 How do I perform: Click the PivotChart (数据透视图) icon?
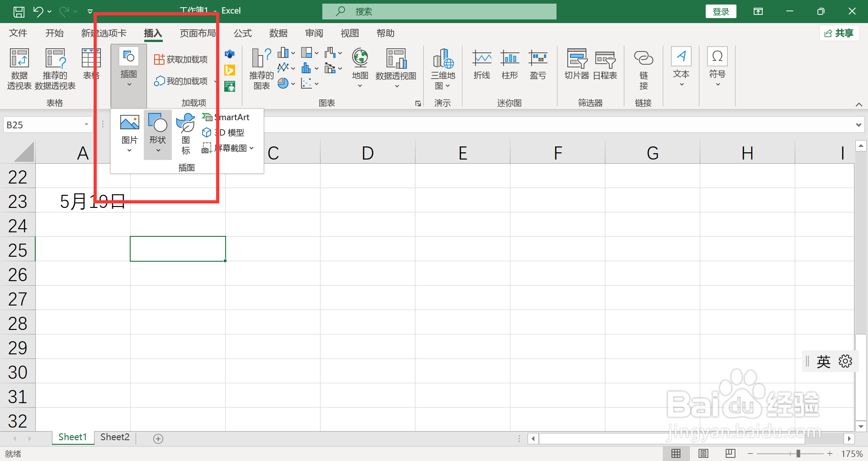(396, 59)
